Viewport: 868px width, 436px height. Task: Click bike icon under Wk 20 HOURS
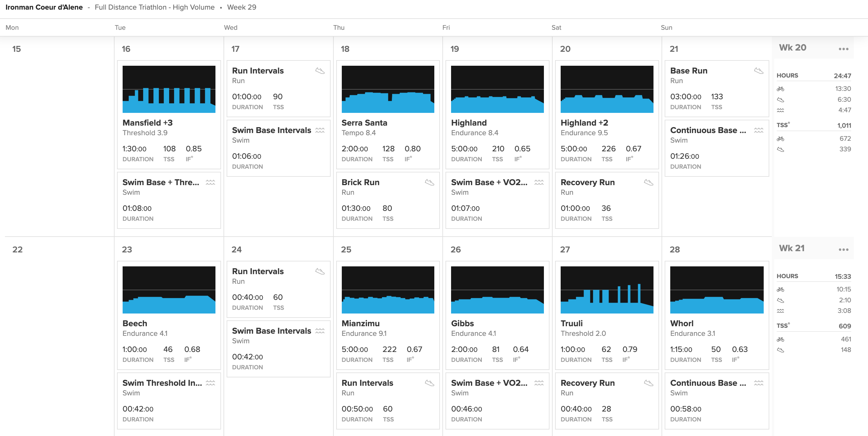(780, 89)
